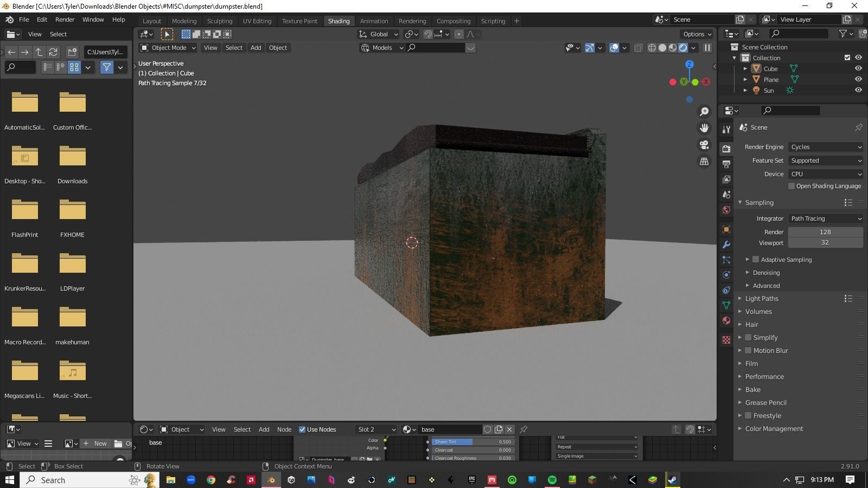Viewport: 868px width, 488px height.
Task: Open the Downloads folder
Action: [73, 163]
